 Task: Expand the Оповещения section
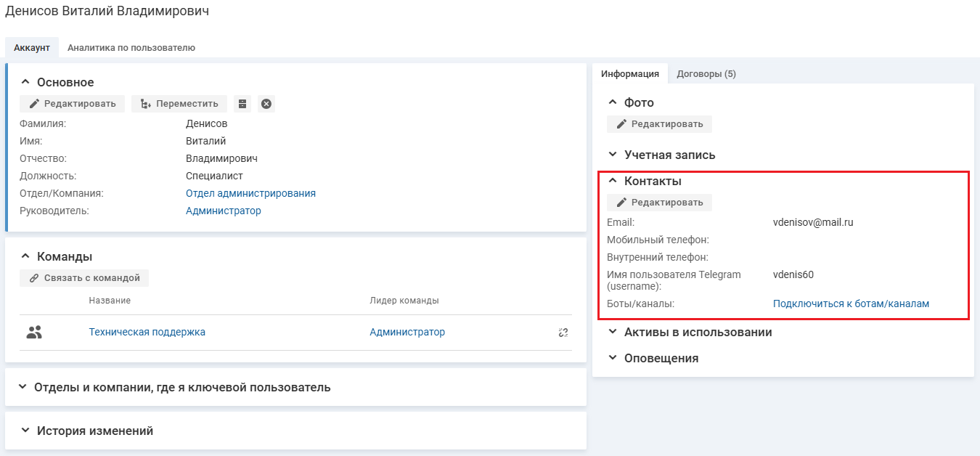tap(612, 358)
